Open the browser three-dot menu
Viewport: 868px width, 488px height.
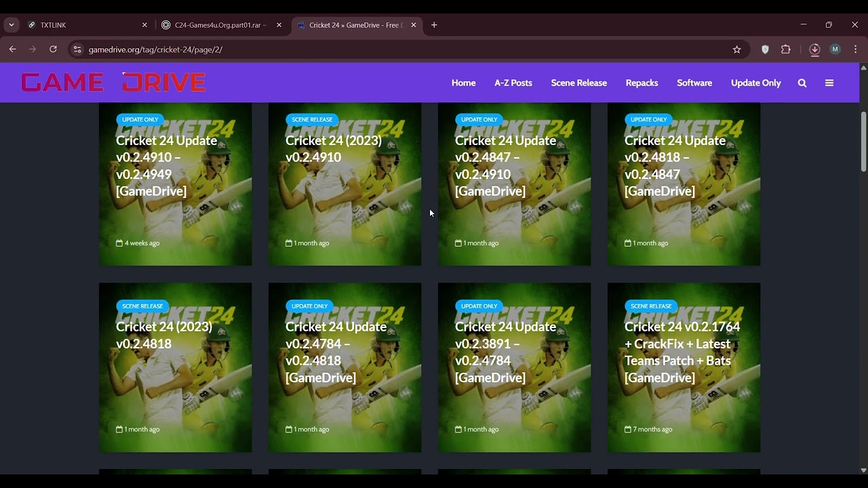855,49
